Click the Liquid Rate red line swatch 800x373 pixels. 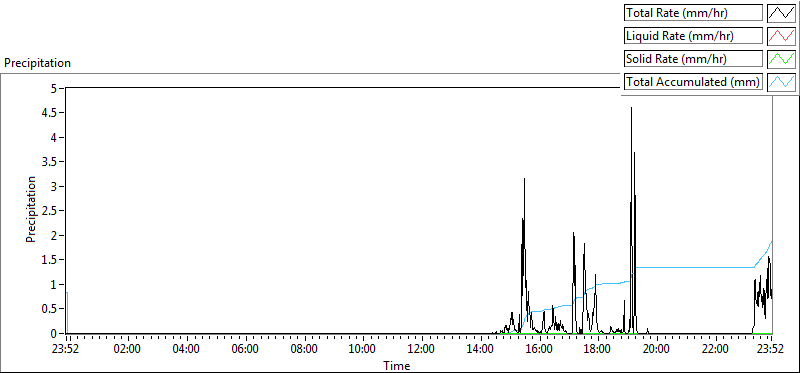click(x=782, y=36)
